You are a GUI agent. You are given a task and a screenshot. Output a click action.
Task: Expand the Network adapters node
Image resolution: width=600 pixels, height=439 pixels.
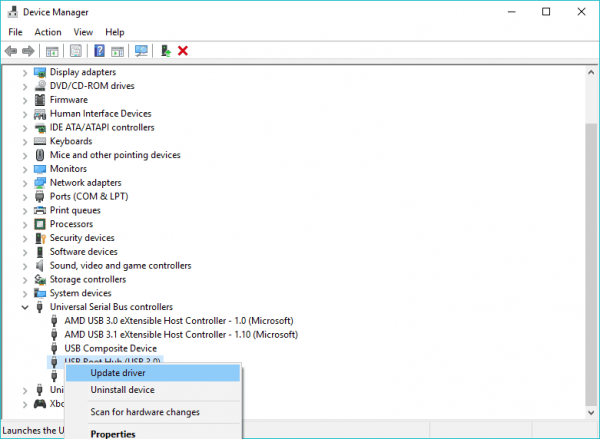pyautogui.click(x=25, y=183)
